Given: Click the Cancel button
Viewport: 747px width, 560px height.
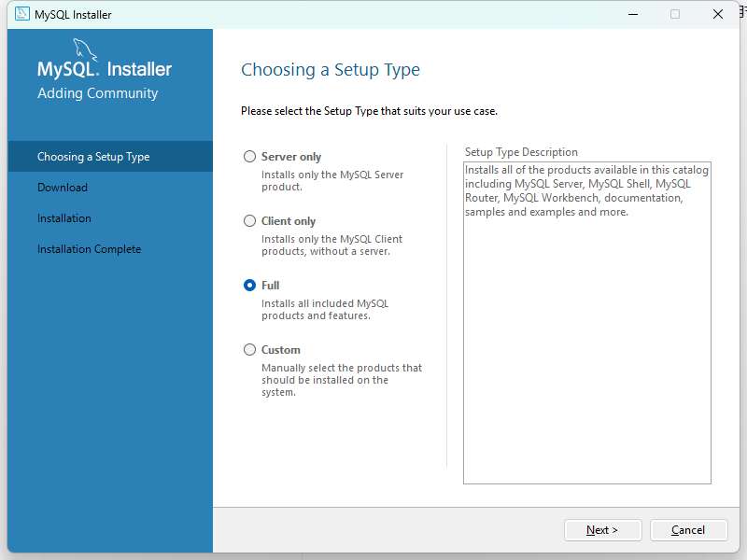Looking at the screenshot, I should point(688,530).
